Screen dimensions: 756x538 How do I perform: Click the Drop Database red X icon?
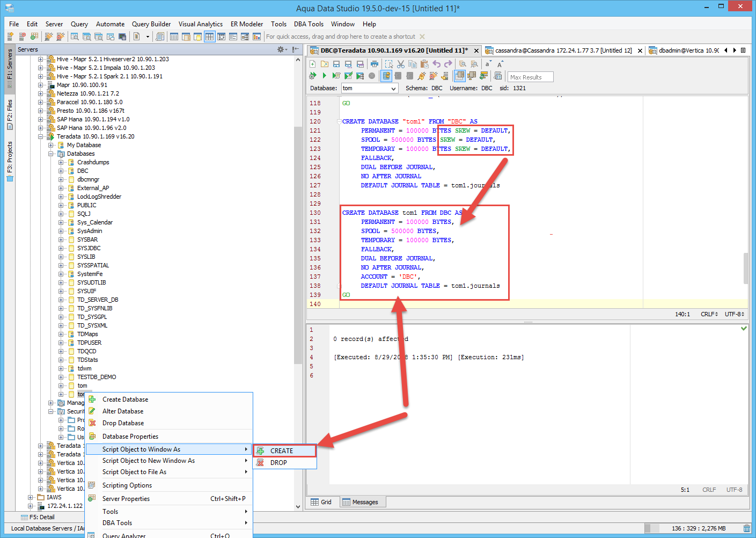92,423
